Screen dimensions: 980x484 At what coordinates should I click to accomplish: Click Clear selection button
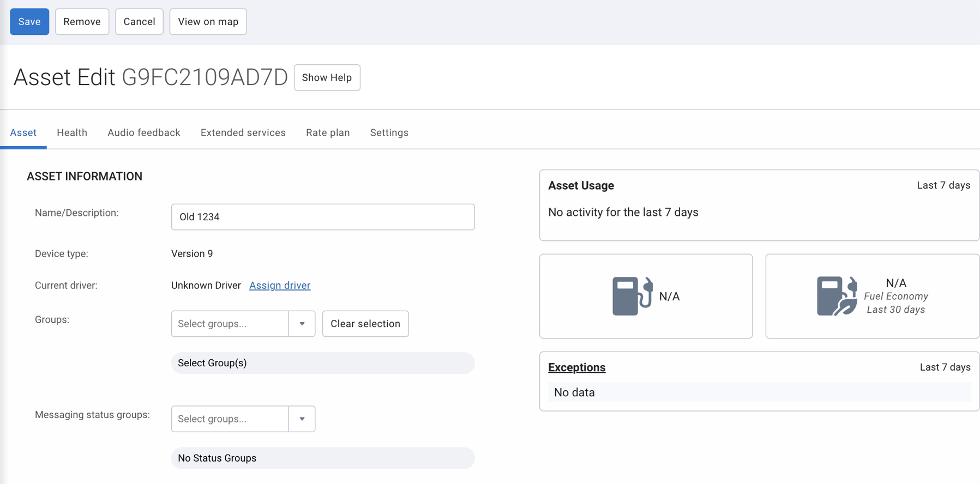click(365, 324)
